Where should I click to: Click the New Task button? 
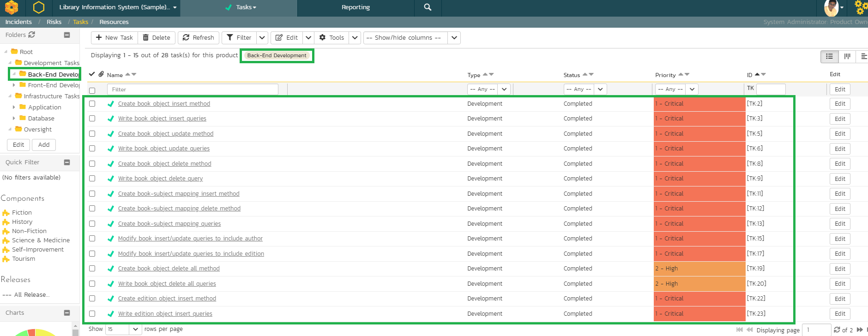[115, 38]
